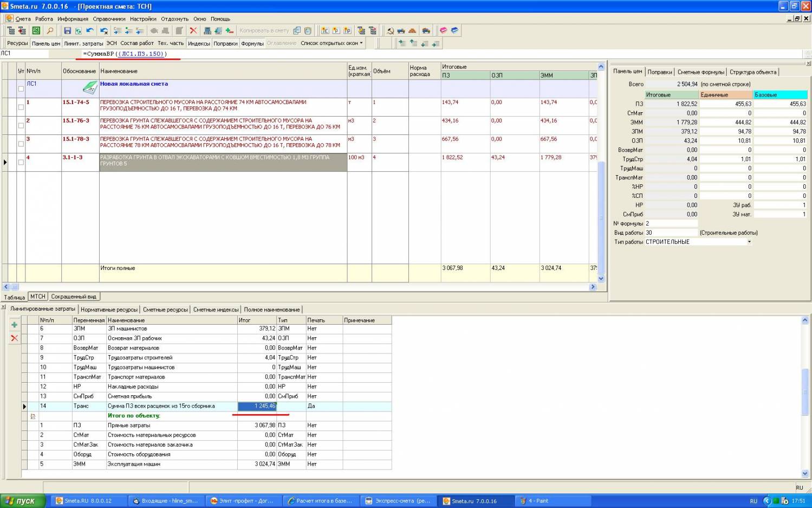Click green plus to add limited cost row
The image size is (812, 508).
[x=15, y=325]
